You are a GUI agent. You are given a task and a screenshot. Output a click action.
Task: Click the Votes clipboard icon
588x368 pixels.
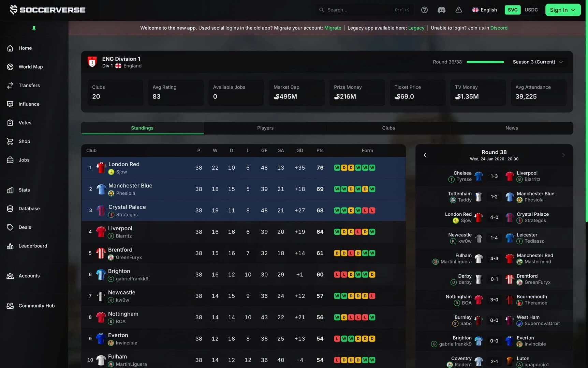[10, 123]
